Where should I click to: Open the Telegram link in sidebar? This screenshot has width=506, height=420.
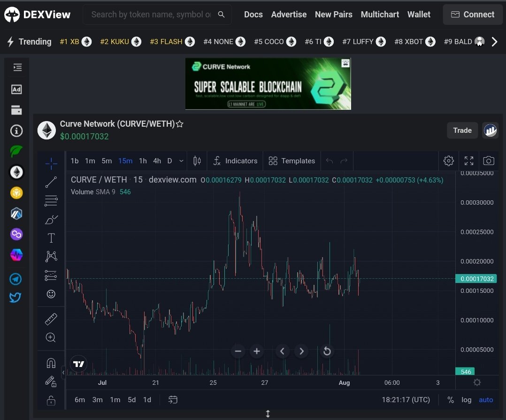(16, 279)
